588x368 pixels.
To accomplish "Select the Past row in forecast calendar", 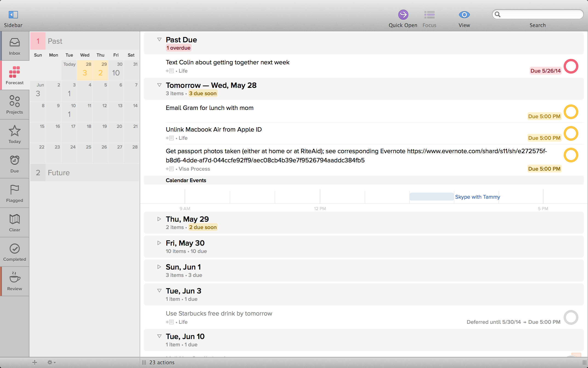I will click(x=85, y=41).
